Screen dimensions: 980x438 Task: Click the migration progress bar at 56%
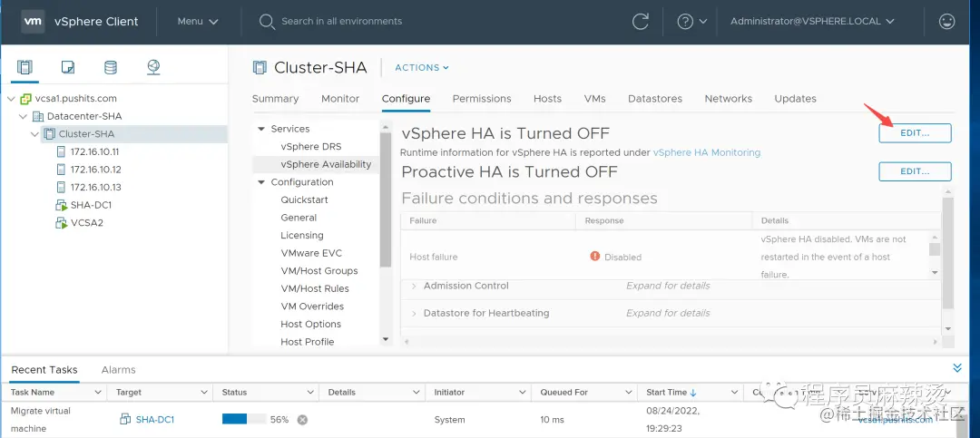point(244,420)
